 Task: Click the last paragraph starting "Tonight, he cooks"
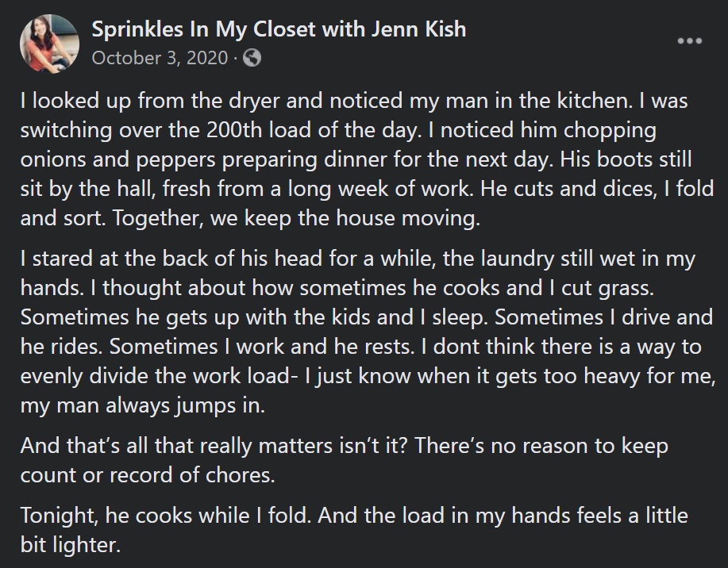click(354, 530)
